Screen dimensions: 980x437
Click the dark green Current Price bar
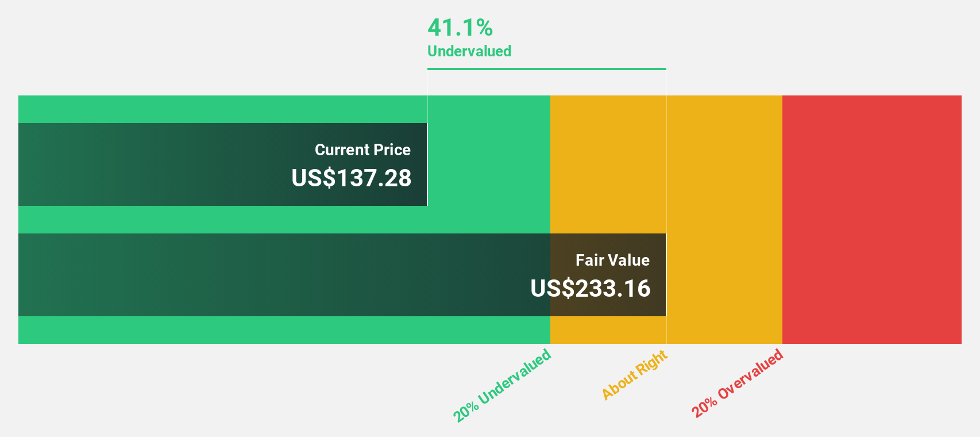point(172,164)
